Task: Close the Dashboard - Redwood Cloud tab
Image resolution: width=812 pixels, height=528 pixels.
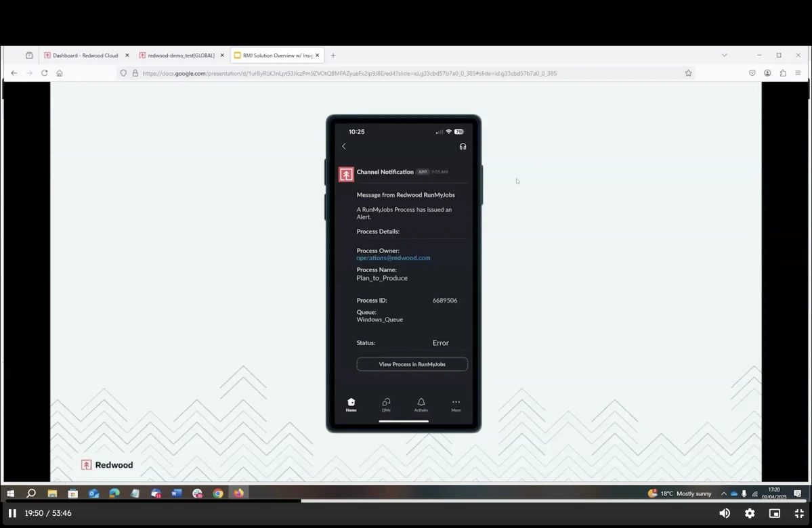Action: coord(127,56)
